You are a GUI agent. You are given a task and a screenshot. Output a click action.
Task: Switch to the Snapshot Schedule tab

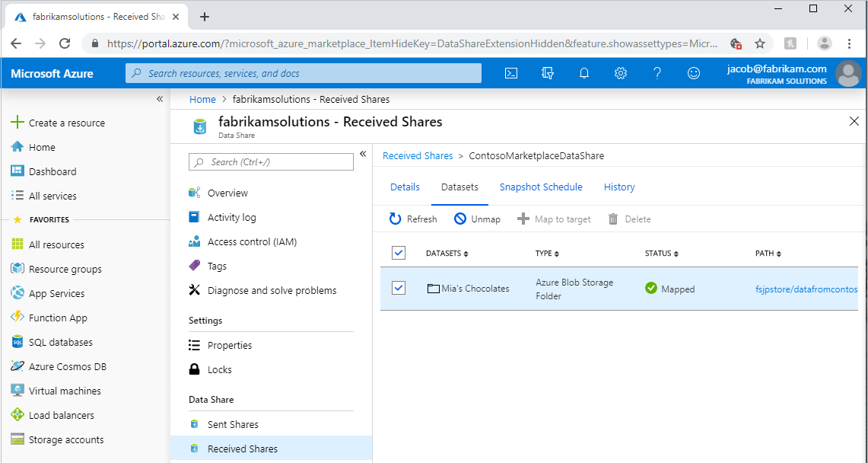[x=541, y=187]
